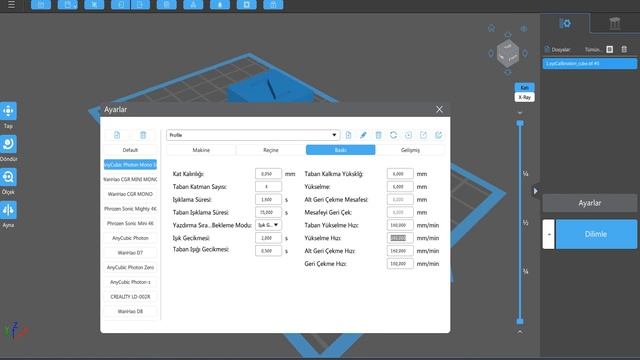Select the Ayna mirror tool
The image size is (640, 360).
[8, 210]
